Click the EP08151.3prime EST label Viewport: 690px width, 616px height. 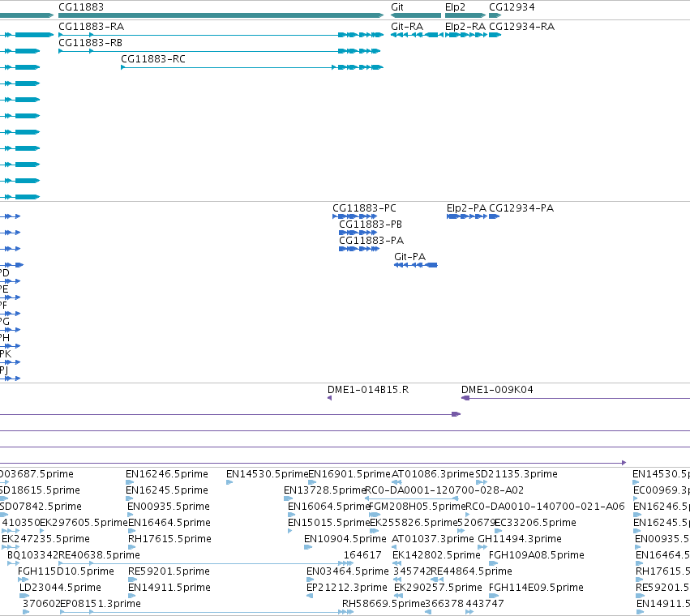click(101, 604)
